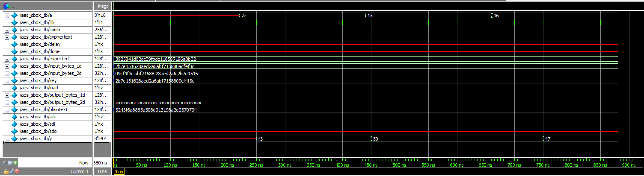Image resolution: width=644 pixels, height=176 pixels.
Task: Click the diamond icon beside /aes_sbox_tb/done
Action: click(x=15, y=52)
